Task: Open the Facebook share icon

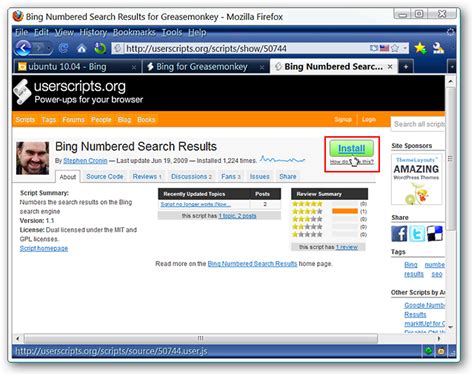Action: pos(399,233)
